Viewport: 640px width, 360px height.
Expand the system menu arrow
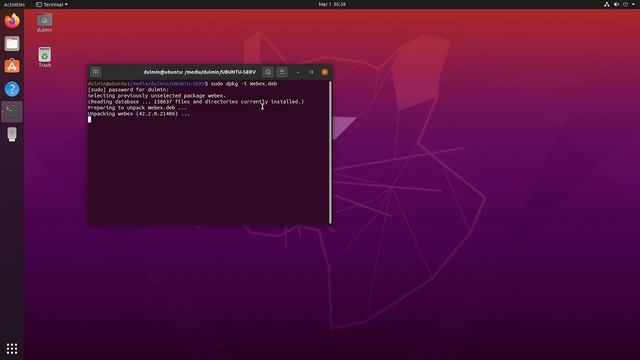click(x=633, y=4)
